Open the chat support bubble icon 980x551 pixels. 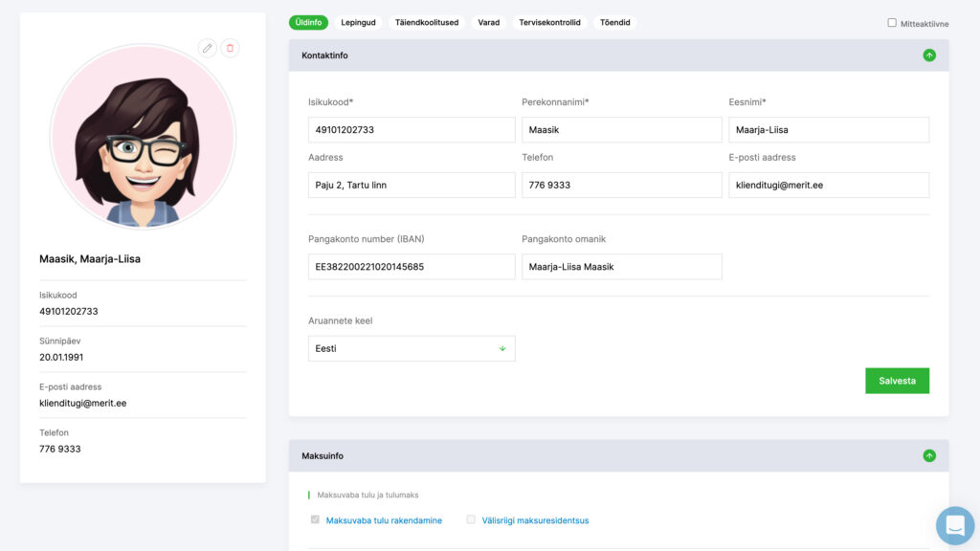point(954,525)
